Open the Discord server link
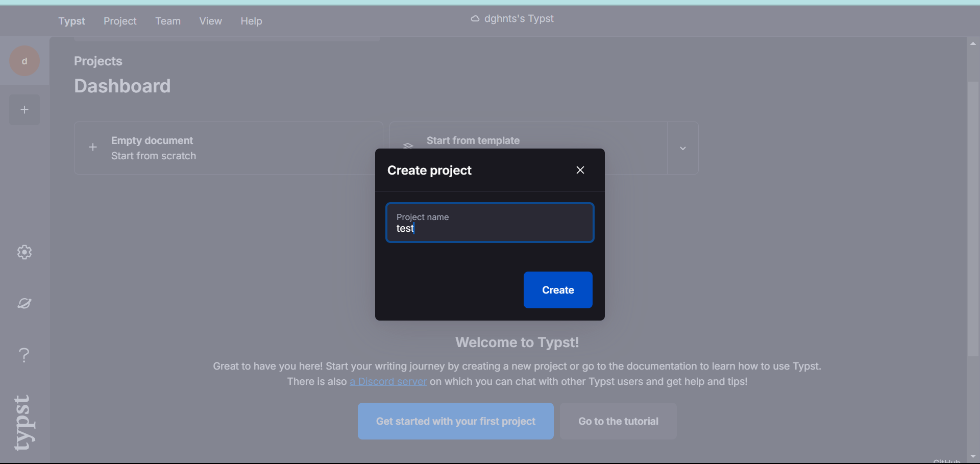The height and width of the screenshot is (464, 980). (388, 381)
